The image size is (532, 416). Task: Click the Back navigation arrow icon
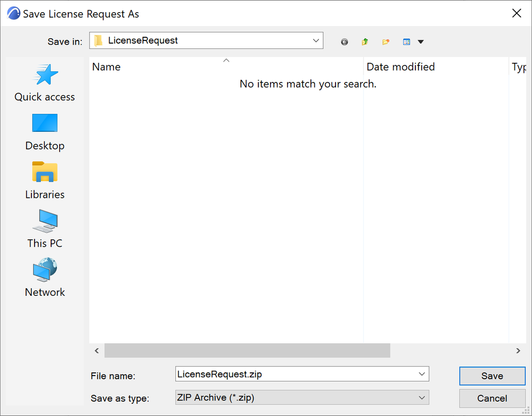pos(345,41)
